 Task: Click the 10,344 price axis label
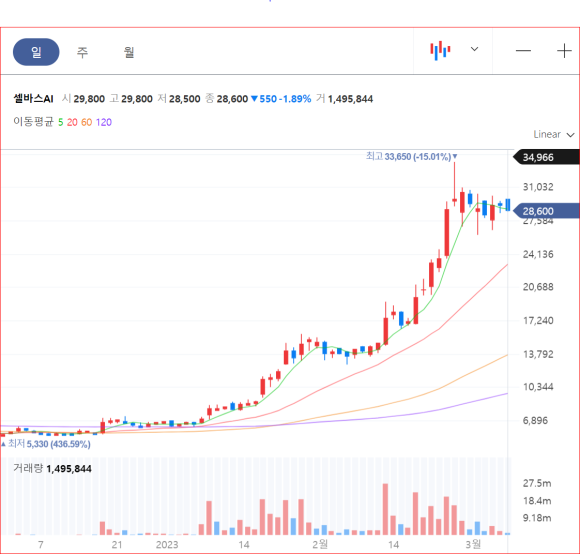(538, 387)
